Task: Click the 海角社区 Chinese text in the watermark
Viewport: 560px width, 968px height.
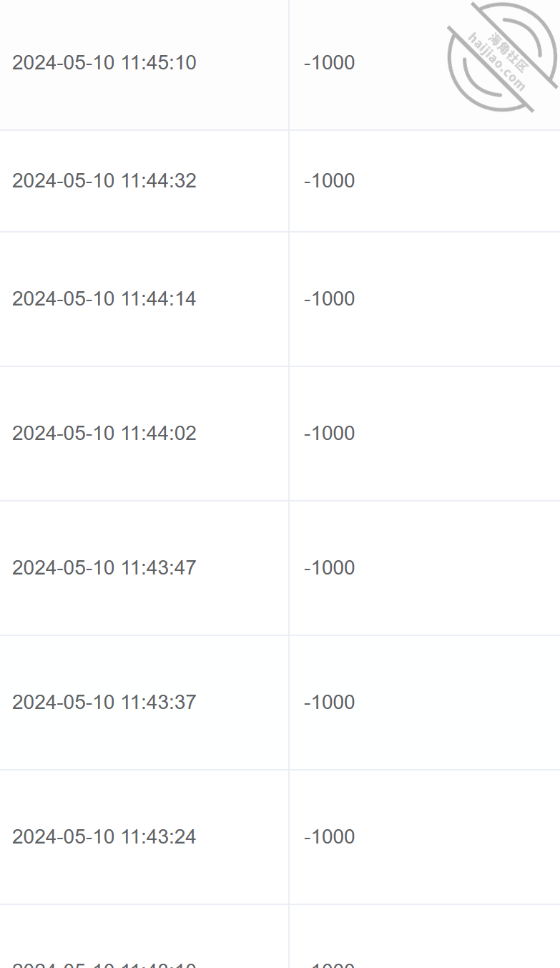Action: coord(509,52)
